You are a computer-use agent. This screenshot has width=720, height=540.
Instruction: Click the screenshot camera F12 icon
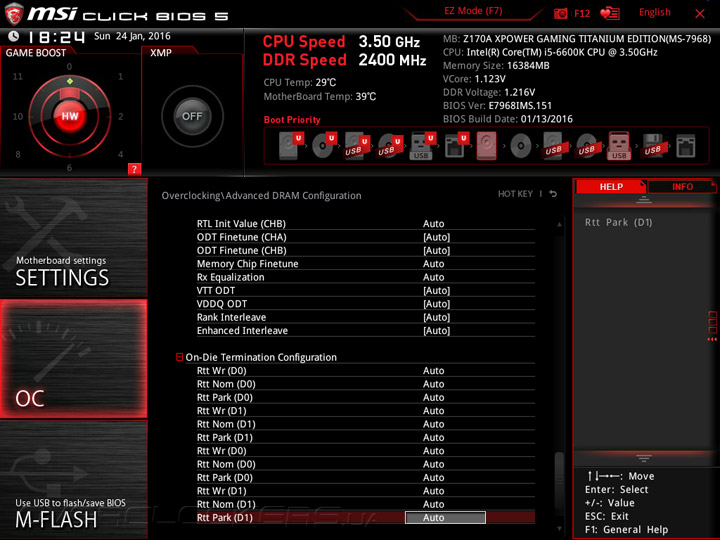pyautogui.click(x=560, y=13)
